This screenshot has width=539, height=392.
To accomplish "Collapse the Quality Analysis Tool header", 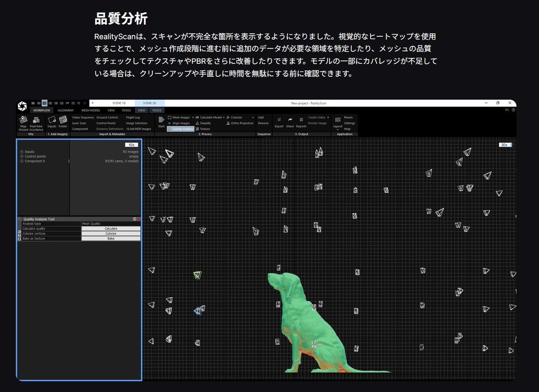I will tap(19, 219).
